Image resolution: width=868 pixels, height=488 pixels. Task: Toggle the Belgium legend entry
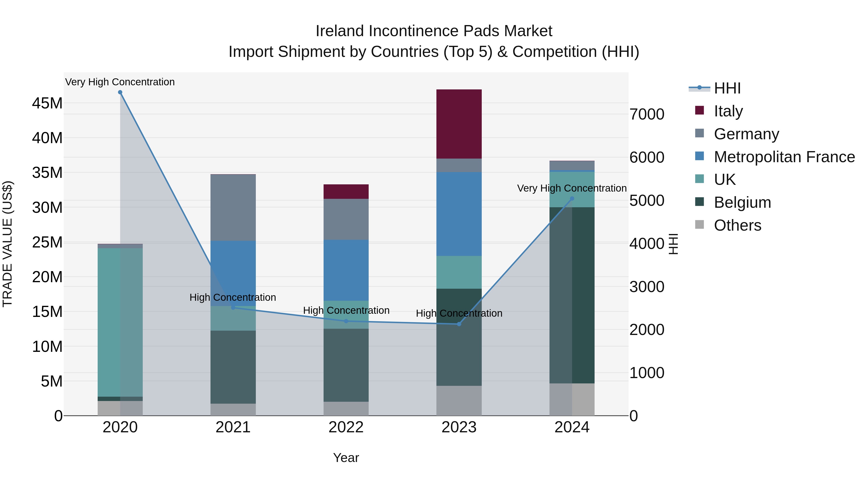733,202
